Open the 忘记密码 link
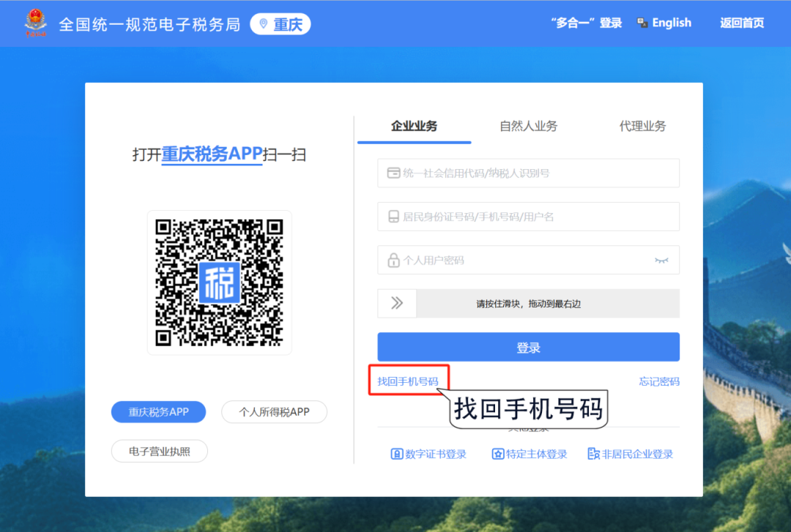The image size is (791, 532). [x=659, y=381]
